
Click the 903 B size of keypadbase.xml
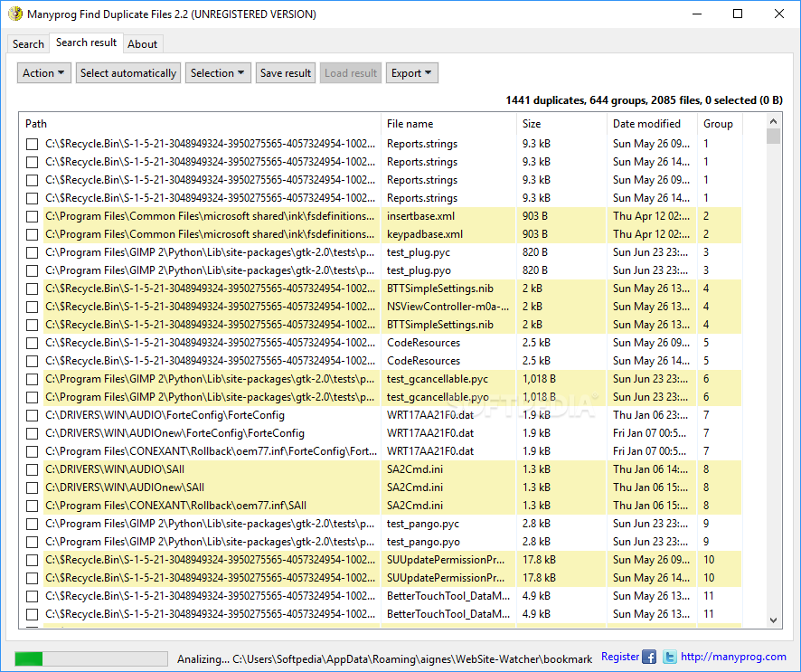[535, 234]
